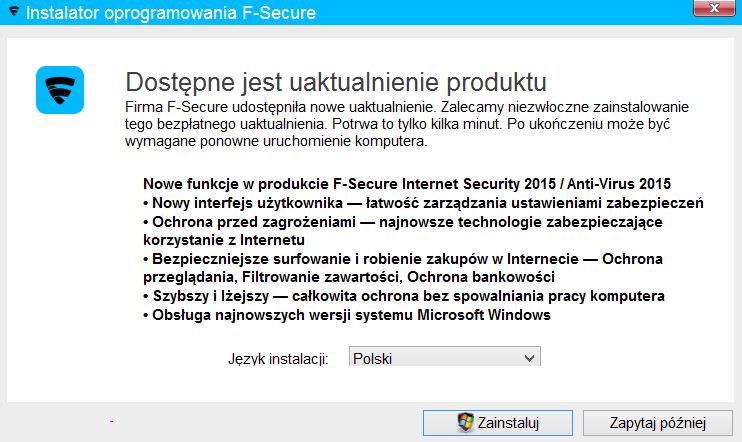
Task: Open the Język instalacji combo box showing Polski
Action: (x=444, y=358)
